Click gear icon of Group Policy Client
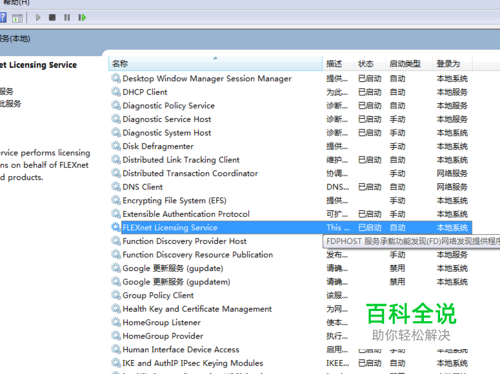 [116, 295]
